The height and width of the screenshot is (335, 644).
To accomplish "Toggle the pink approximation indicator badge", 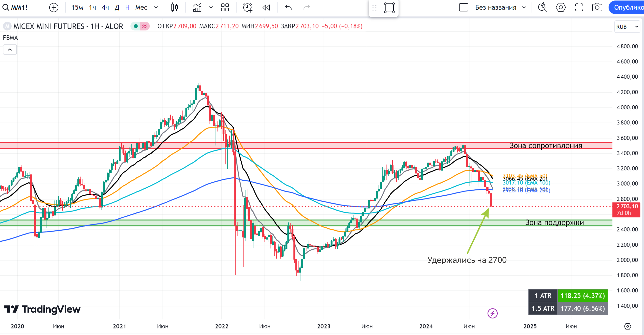I will (144, 26).
